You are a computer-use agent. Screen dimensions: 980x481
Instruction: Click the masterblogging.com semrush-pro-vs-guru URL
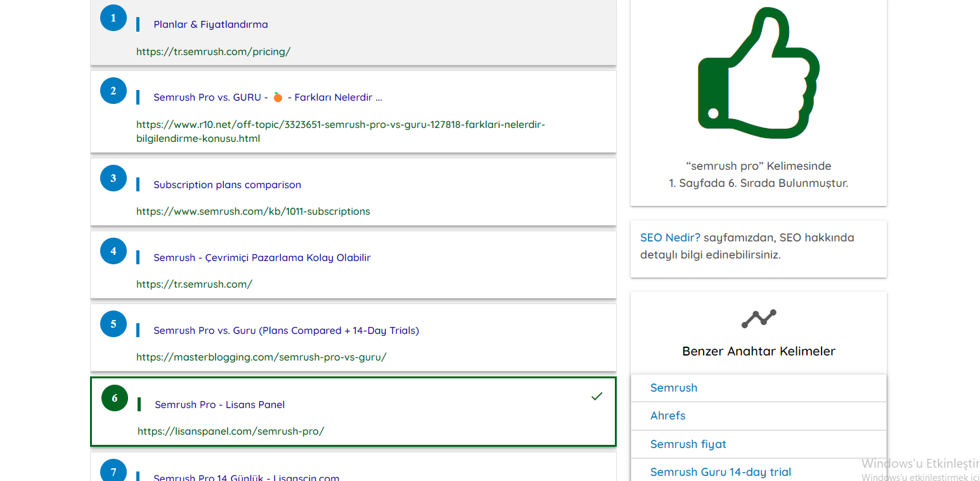coord(261,357)
